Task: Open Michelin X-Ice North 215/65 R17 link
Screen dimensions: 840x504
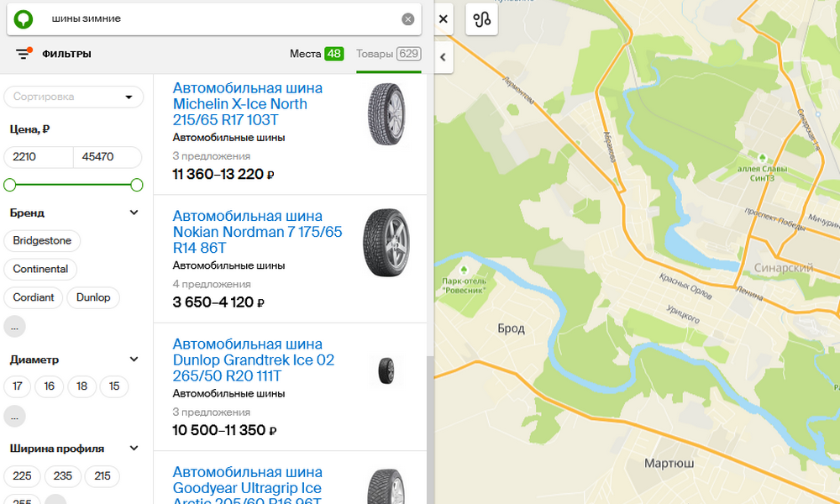Action: (x=248, y=104)
